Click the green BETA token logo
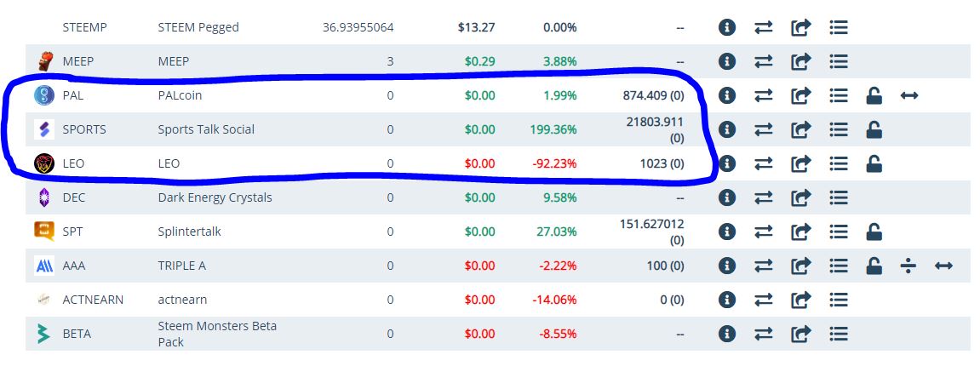 [43, 334]
